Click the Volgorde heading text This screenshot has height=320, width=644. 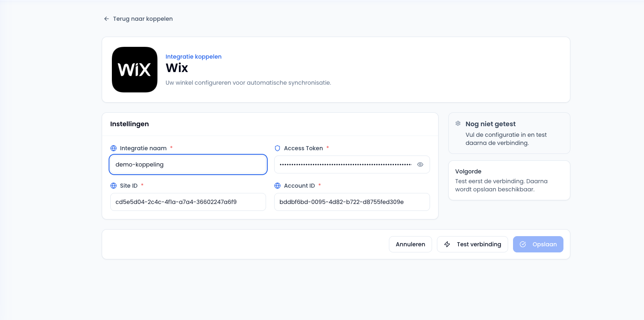[468, 171]
